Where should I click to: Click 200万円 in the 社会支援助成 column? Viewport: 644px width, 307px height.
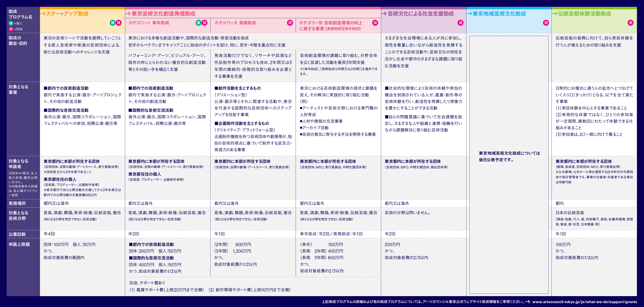pyautogui.click(x=392, y=244)
